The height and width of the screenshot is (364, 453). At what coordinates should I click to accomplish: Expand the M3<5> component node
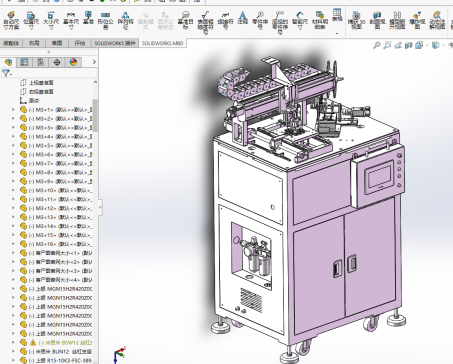point(13,145)
